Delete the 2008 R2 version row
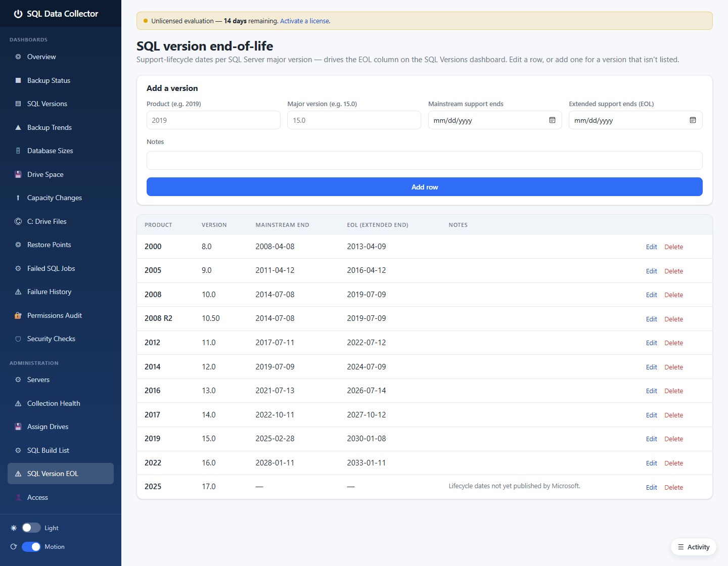 coord(673,319)
